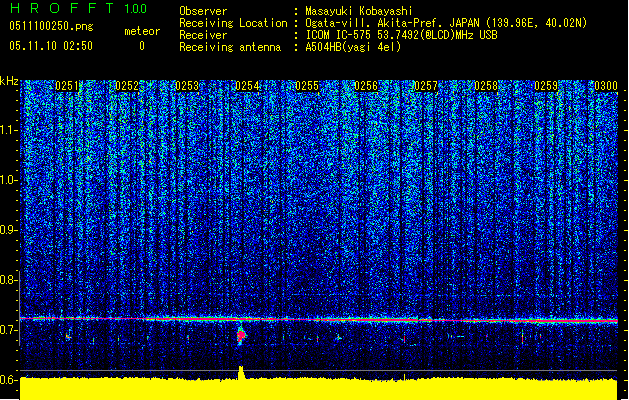Click the 0257 time marker
Viewport: 629px width, 400px height.
click(x=426, y=86)
